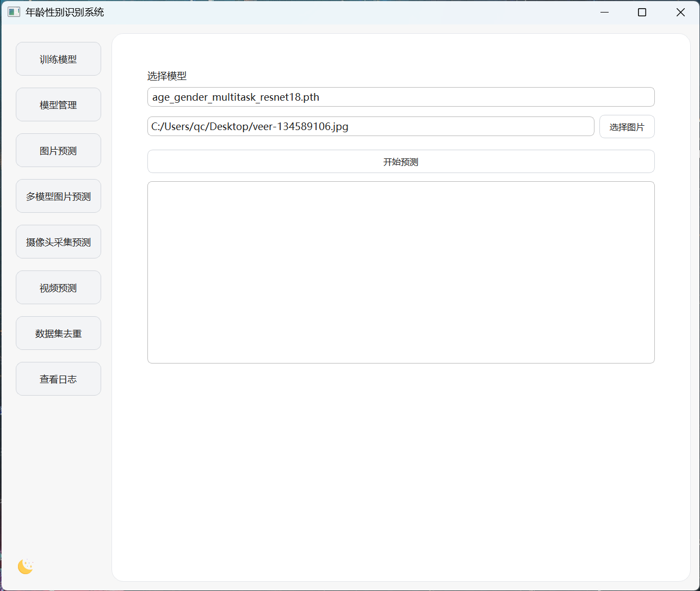Switch to the 视频预测 page
This screenshot has width=700, height=591.
coord(58,288)
